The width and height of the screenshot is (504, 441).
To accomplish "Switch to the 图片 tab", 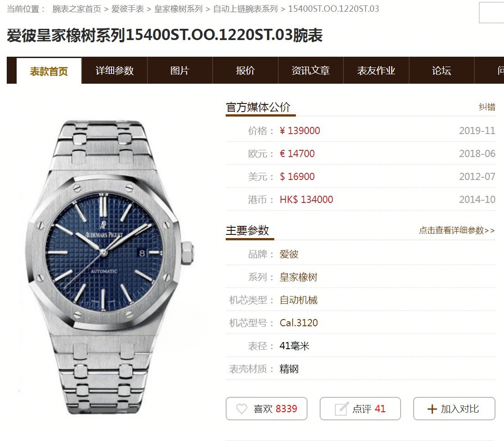I will coord(180,71).
